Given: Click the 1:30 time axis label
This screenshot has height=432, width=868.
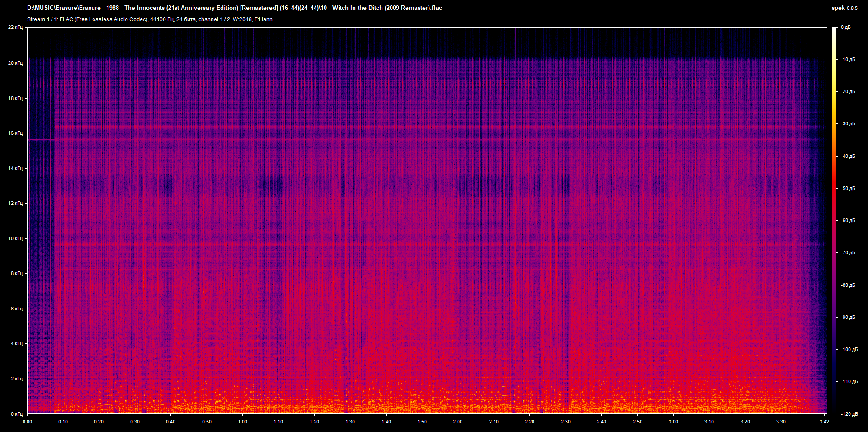Looking at the screenshot, I should pyautogui.click(x=350, y=422).
